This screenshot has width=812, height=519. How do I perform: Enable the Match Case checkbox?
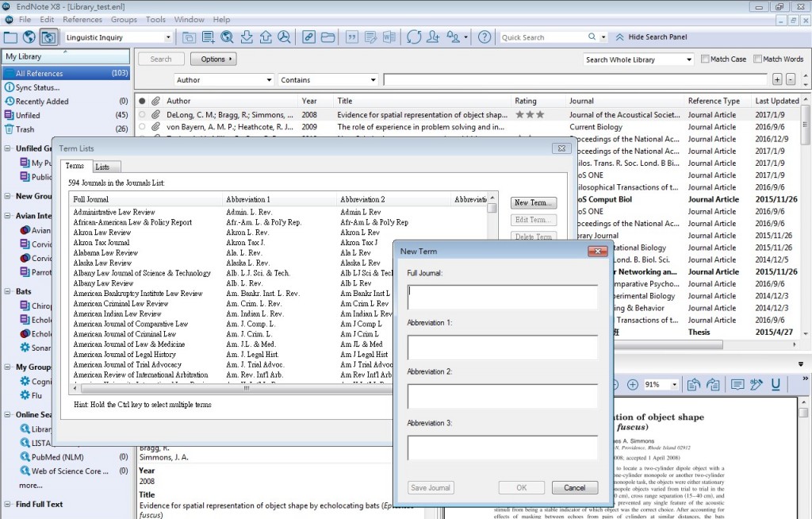[x=705, y=59]
